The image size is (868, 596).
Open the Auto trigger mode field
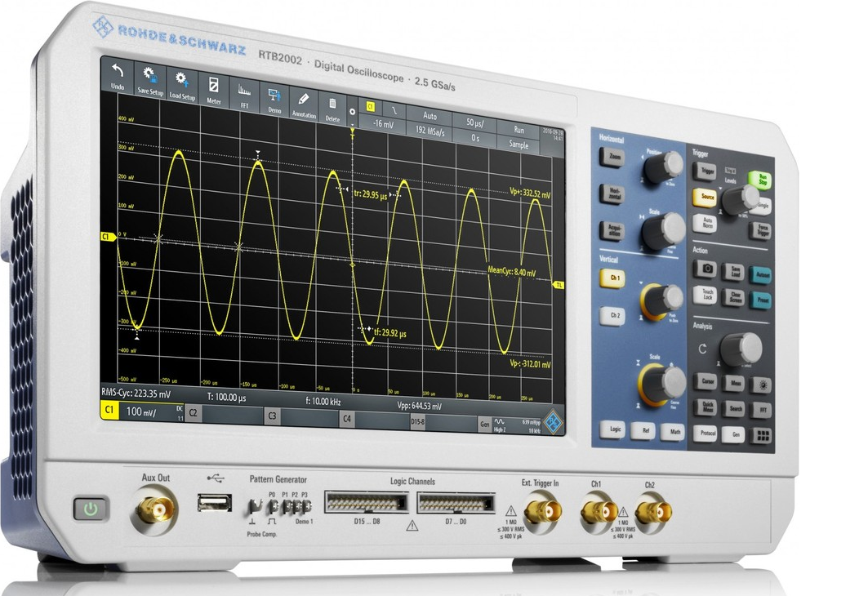click(430, 117)
